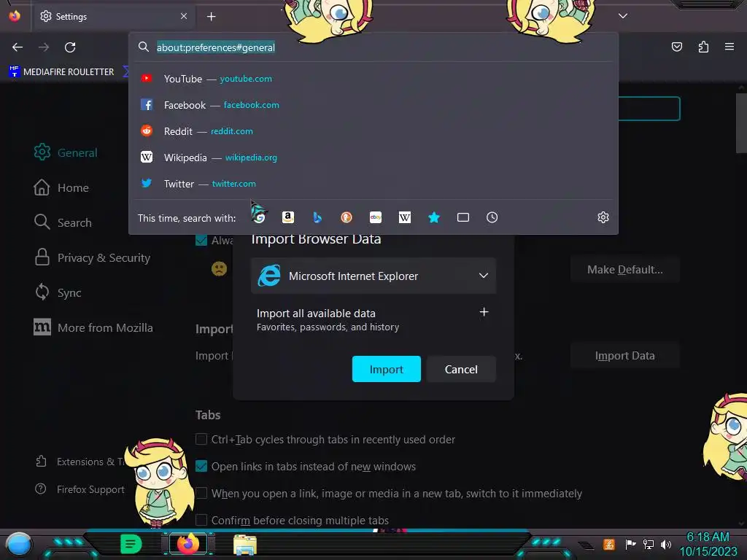The image size is (747, 560).
Task: Reload the current page
Action: pyautogui.click(x=70, y=47)
